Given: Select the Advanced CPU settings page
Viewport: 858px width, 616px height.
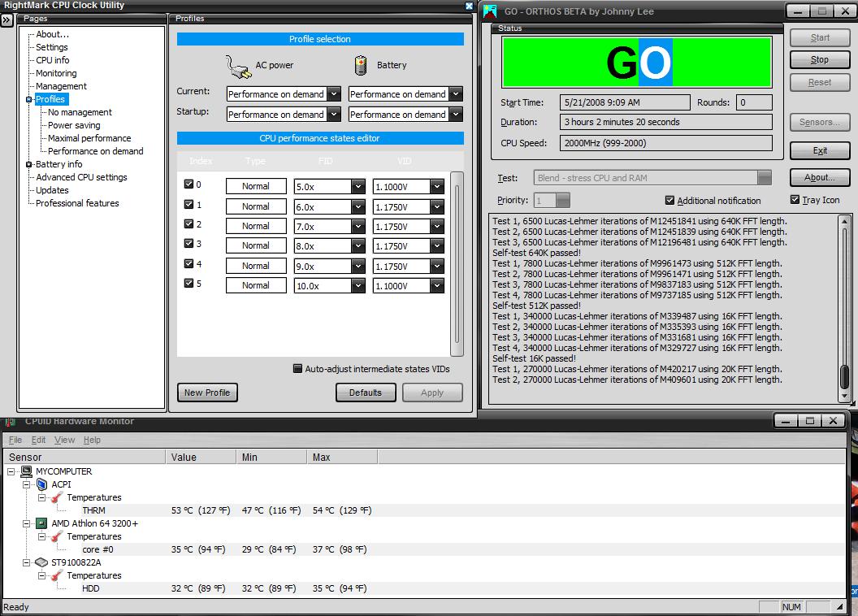Looking at the screenshot, I should (81, 177).
